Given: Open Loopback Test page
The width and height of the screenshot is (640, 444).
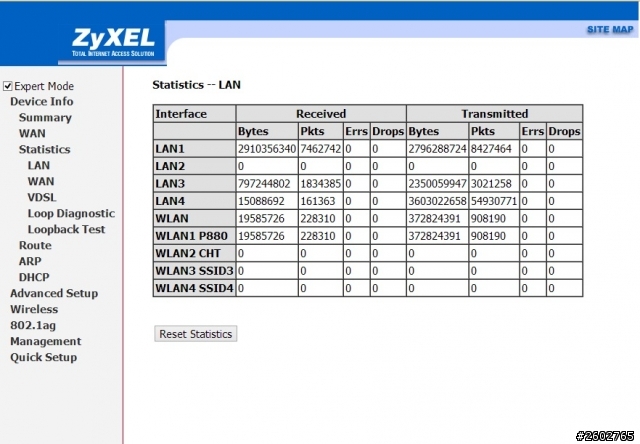Looking at the screenshot, I should pos(66,229).
